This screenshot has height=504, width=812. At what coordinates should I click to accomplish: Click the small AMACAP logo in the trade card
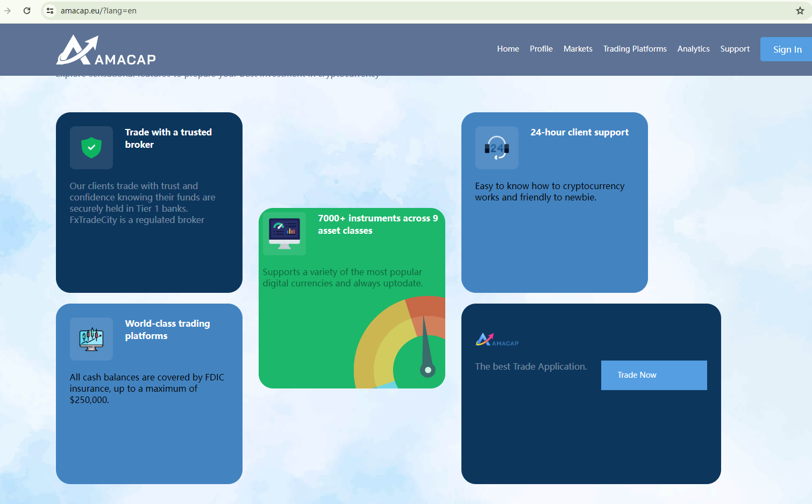click(x=497, y=340)
